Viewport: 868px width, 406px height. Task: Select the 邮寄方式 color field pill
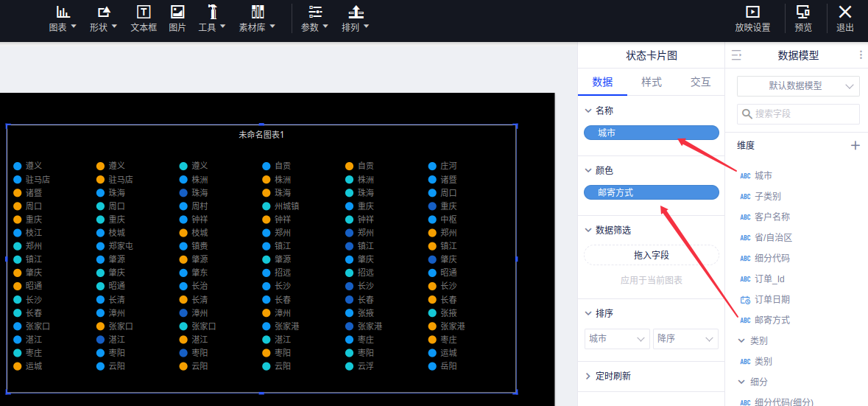(x=652, y=192)
